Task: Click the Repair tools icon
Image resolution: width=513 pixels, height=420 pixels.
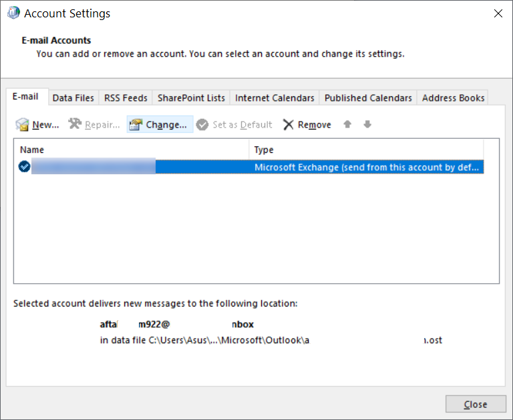Action: 75,124
